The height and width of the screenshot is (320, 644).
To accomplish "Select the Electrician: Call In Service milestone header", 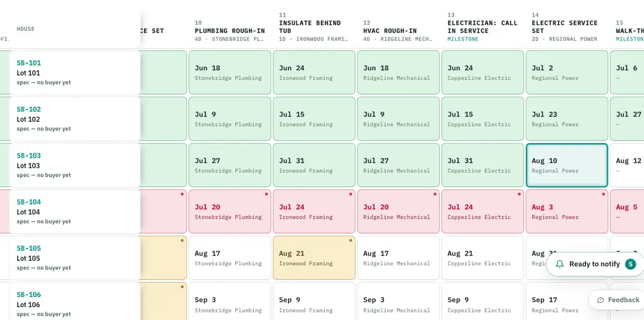I will (x=482, y=27).
